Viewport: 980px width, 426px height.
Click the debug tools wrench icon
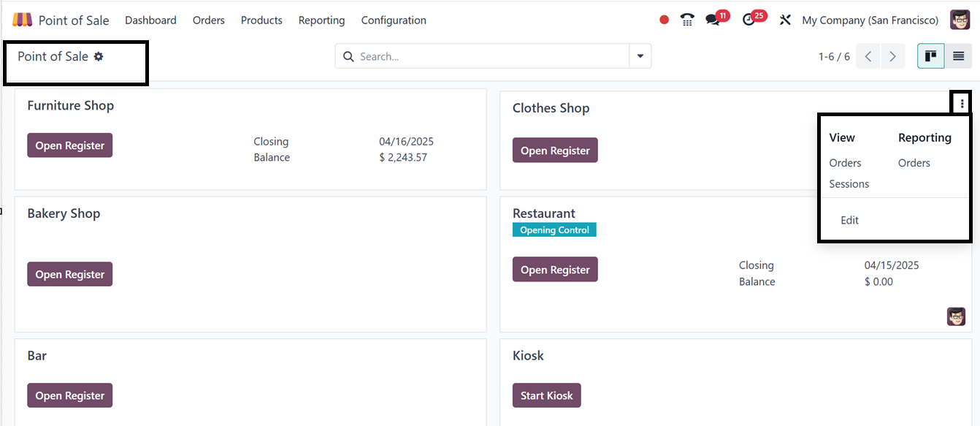tap(785, 20)
